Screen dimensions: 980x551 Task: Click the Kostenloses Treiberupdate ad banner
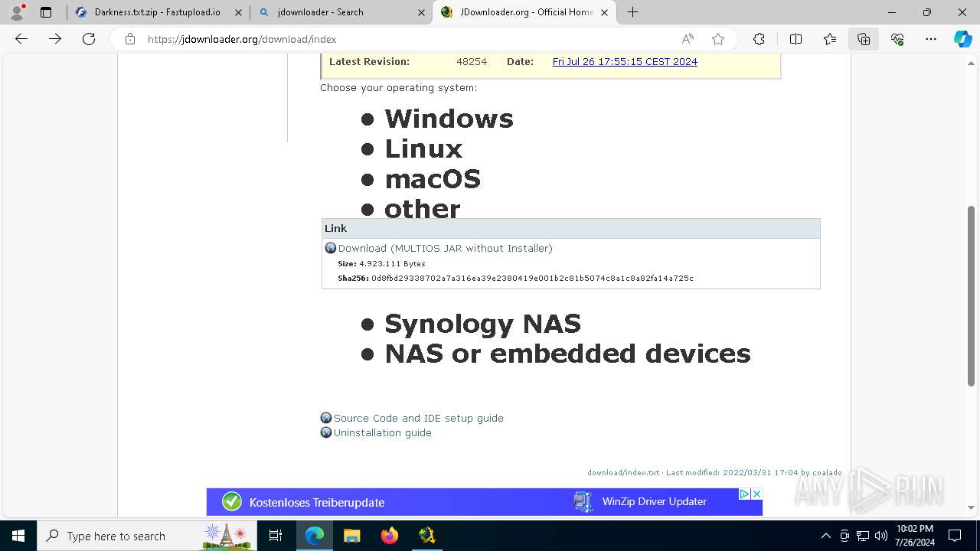coord(317,502)
